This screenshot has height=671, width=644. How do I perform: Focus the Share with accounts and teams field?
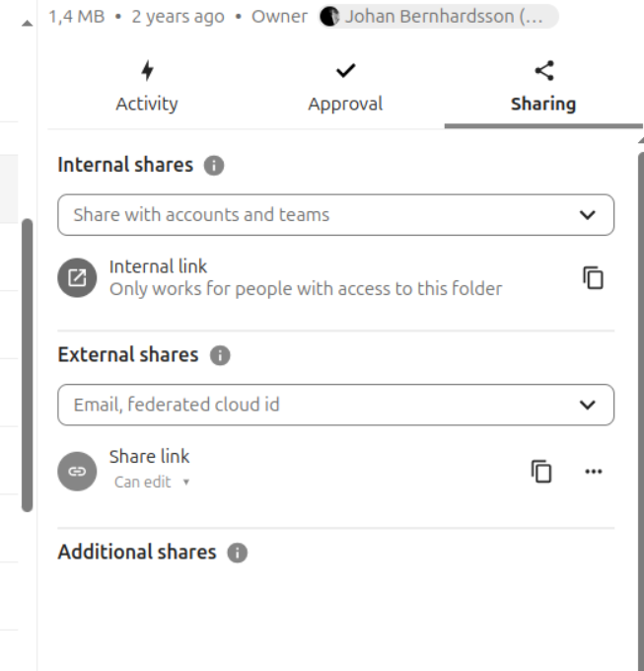click(306, 215)
